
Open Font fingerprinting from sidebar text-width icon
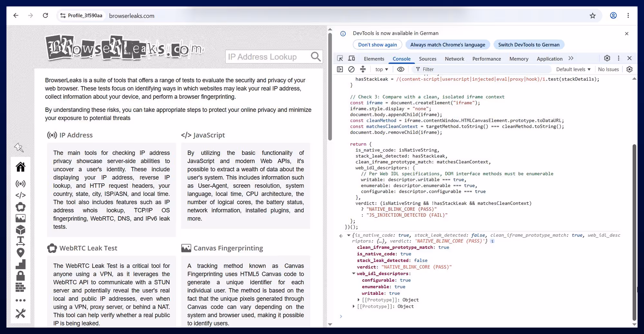[x=21, y=241]
